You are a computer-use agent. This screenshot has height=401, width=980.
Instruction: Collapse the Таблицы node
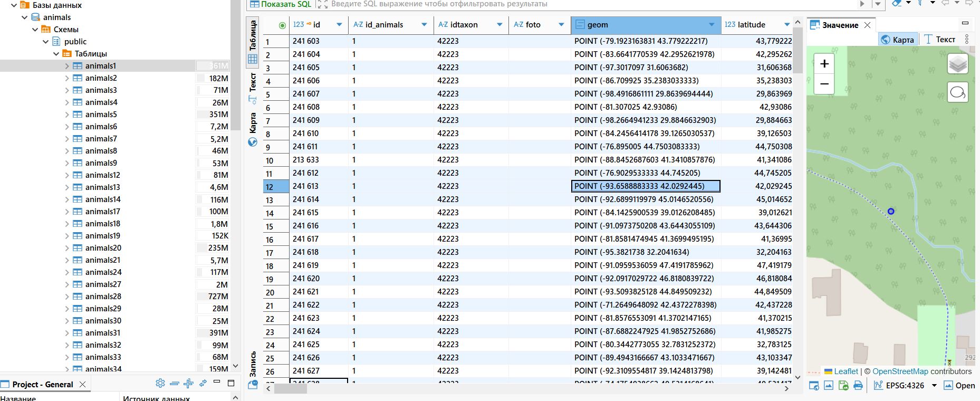(56, 54)
